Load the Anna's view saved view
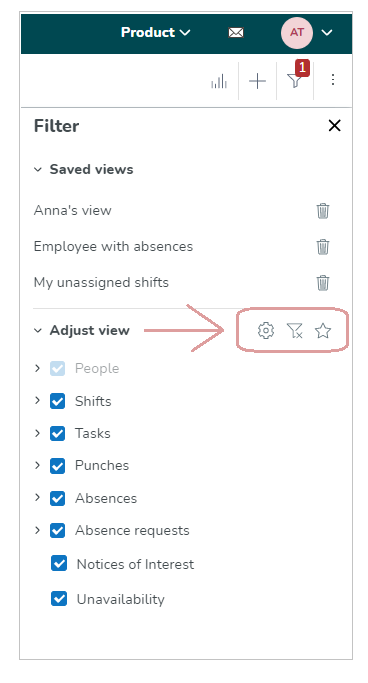The height and width of the screenshot is (683, 368). [x=73, y=210]
